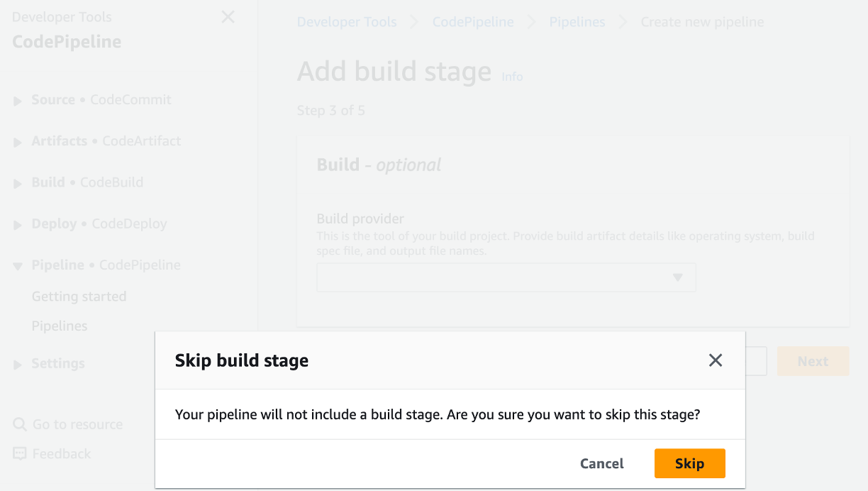Expand the Deploy CodeDeploy section
The width and height of the screenshot is (868, 491).
(x=18, y=224)
